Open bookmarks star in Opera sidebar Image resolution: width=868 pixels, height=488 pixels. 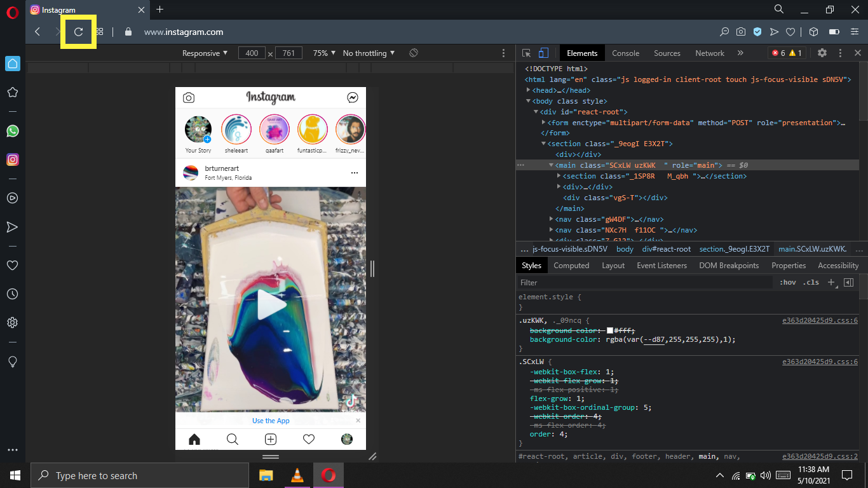(x=12, y=92)
